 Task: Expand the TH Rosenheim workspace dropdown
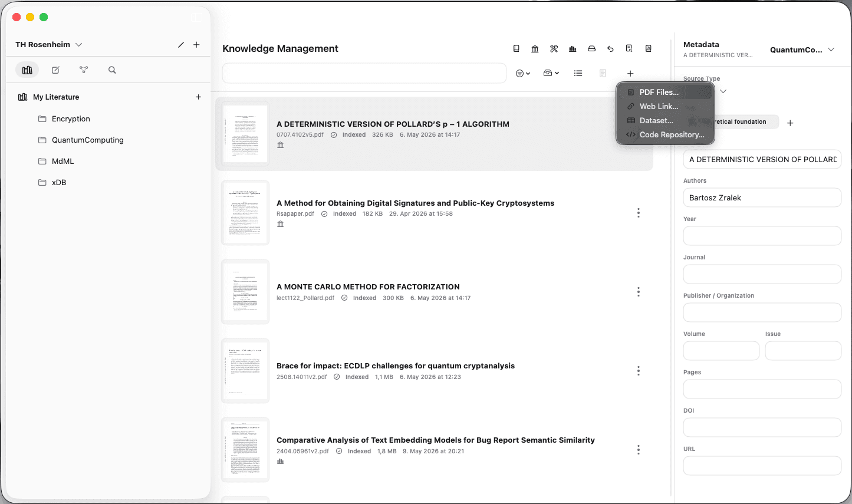coord(79,45)
